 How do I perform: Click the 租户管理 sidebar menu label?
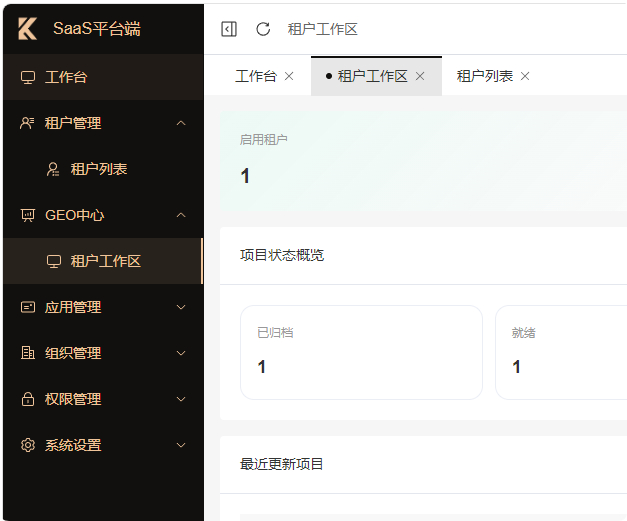point(73,123)
